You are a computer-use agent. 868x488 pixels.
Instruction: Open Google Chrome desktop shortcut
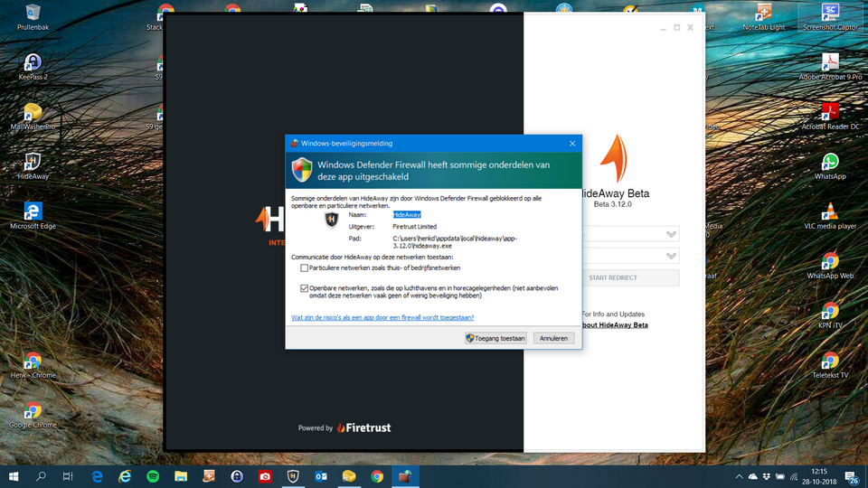(33, 415)
